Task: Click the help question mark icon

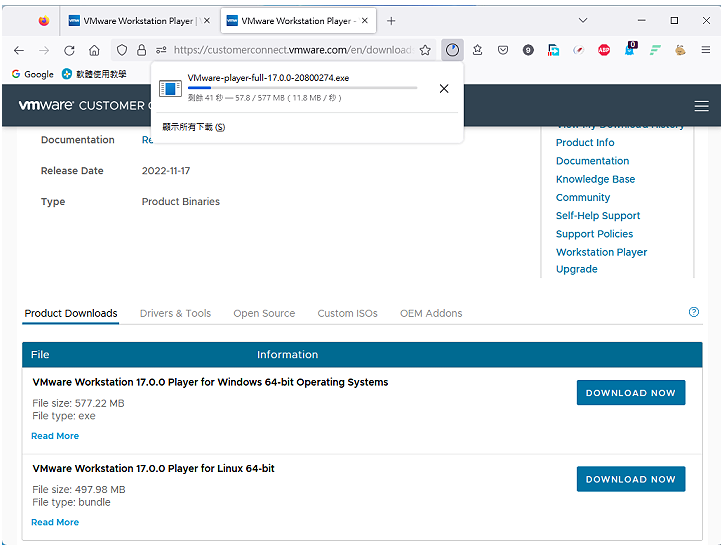Action: pos(694,312)
